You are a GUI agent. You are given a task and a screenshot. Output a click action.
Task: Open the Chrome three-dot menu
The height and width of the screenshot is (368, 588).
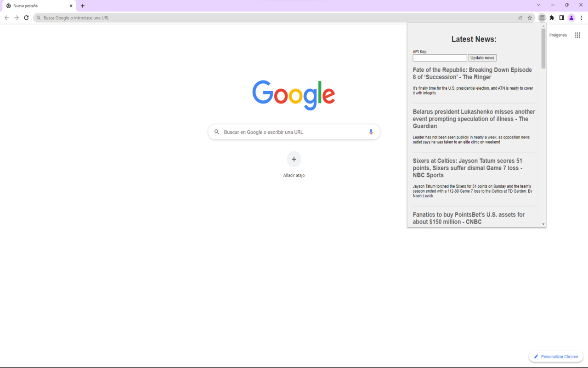(582, 18)
